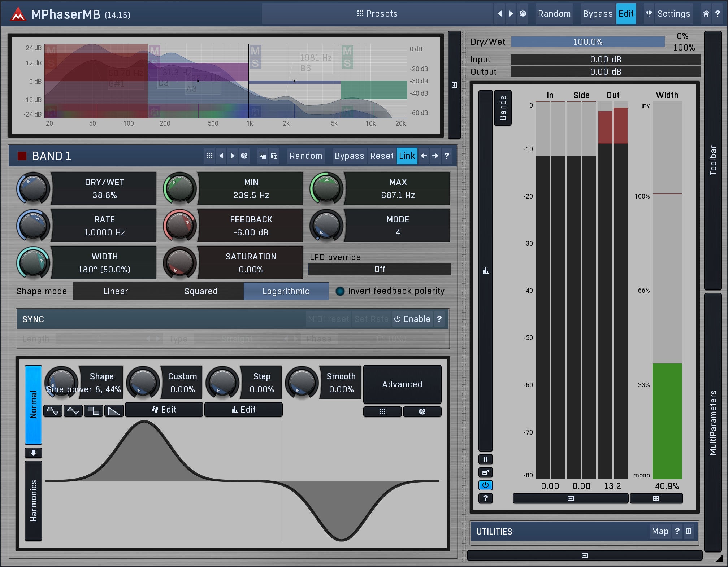Collapse the meters with Utilities bottom expander
This screenshot has height=567, width=728.
pyautogui.click(x=584, y=555)
